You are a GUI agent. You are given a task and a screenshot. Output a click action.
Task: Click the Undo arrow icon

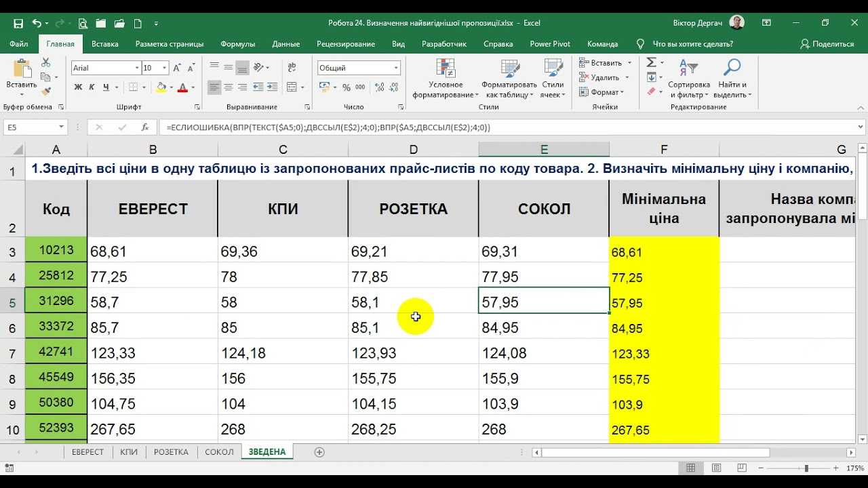point(37,23)
